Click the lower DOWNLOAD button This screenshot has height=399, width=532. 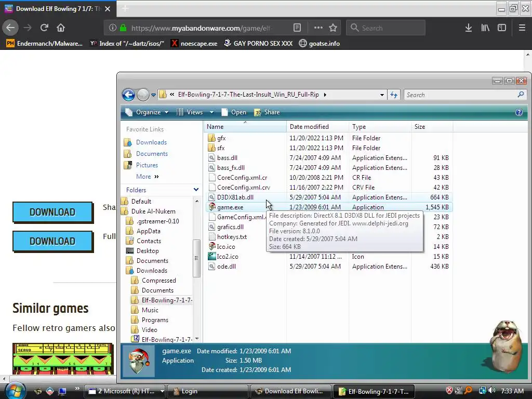tap(52, 241)
